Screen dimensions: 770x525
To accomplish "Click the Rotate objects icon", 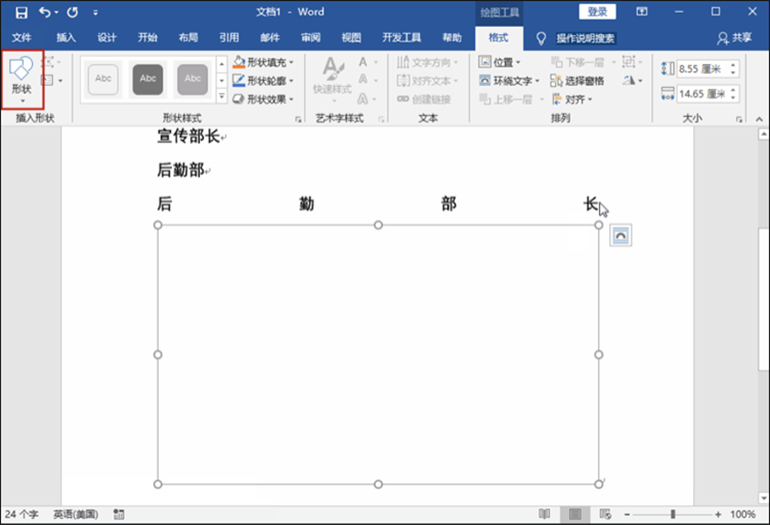I will point(629,80).
